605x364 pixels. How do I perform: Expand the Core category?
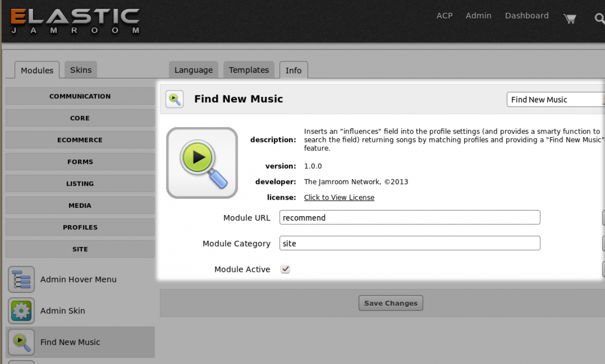(x=80, y=118)
